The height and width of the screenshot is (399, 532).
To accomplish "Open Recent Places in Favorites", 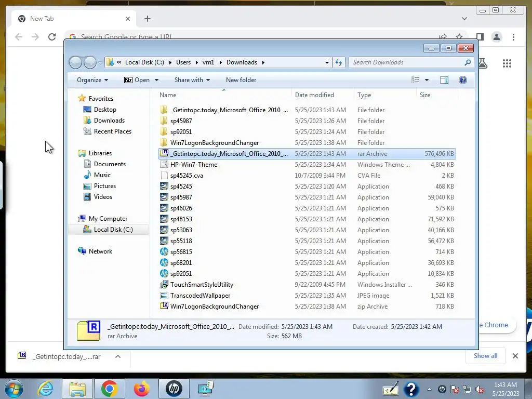I will tap(112, 131).
